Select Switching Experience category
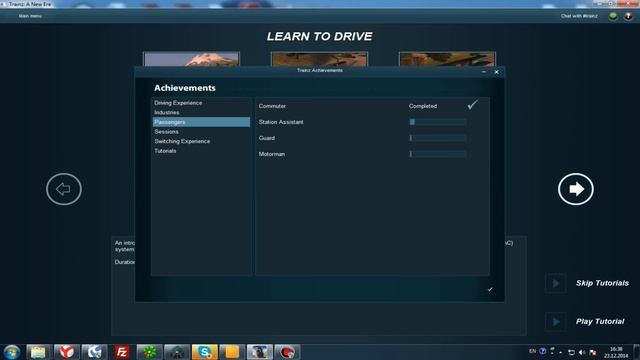This screenshot has width=640, height=360. [x=201, y=141]
